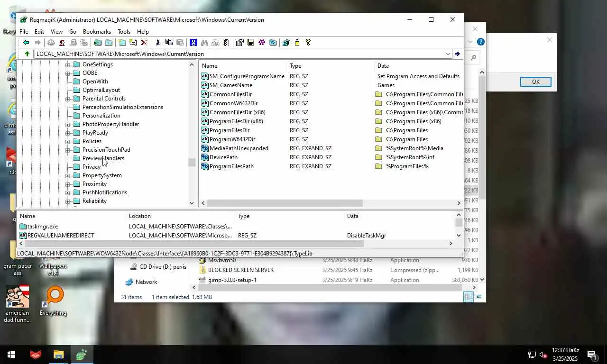
Task: Open the address bar history dropdown
Action: click(448, 54)
